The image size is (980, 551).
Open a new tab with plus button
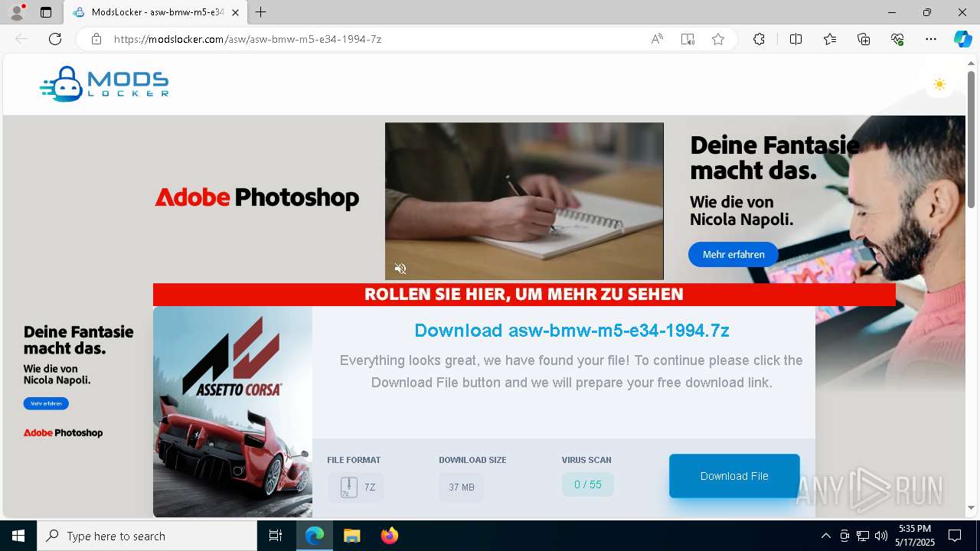coord(261,12)
